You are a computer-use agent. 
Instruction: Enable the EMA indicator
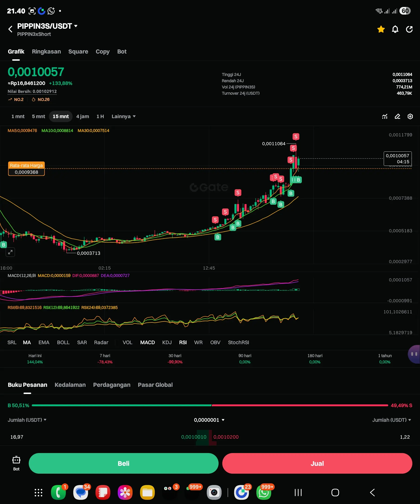(x=44, y=343)
